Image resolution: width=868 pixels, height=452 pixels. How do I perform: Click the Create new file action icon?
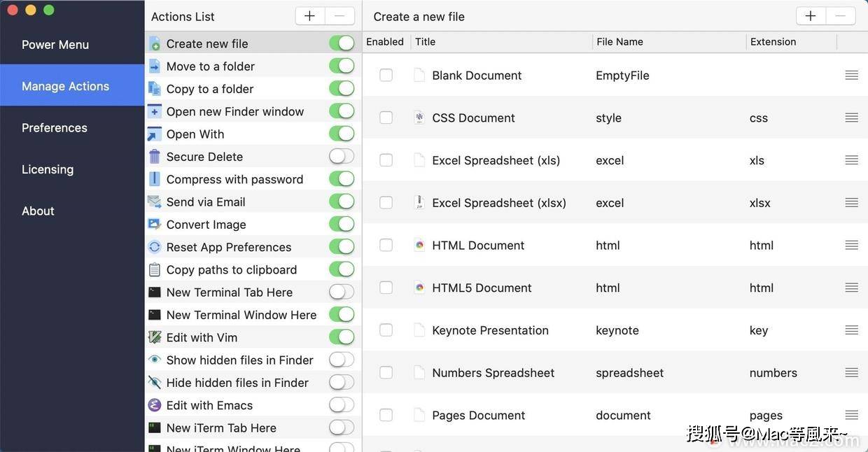[x=155, y=43]
